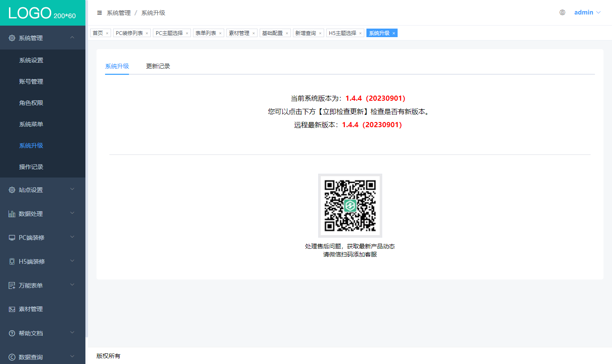Expand the 站点设置 submenu

(x=72, y=189)
